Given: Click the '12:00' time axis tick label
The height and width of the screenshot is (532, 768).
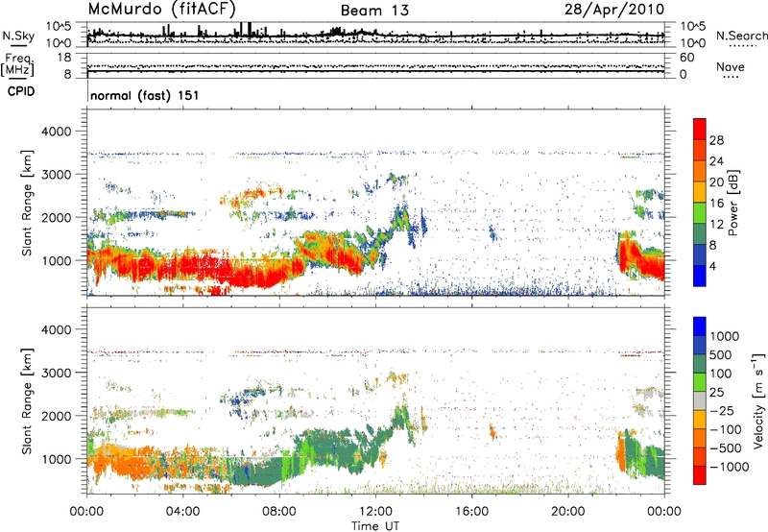Looking at the screenshot, I should 375,512.
